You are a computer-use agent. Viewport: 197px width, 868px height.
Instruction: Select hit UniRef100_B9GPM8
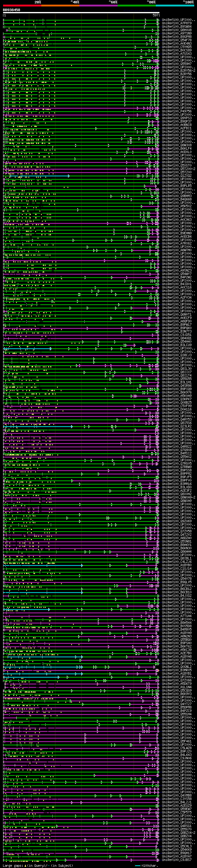click(177, 37)
